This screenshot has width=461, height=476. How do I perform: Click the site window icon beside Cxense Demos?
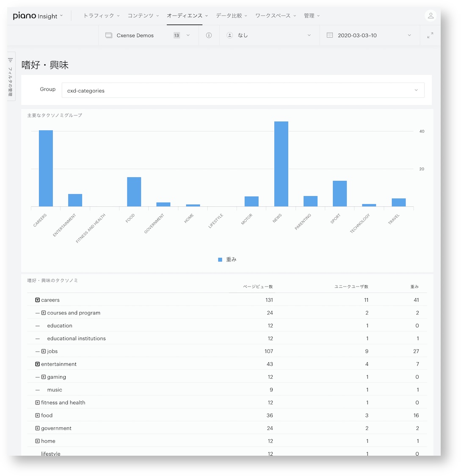109,35
